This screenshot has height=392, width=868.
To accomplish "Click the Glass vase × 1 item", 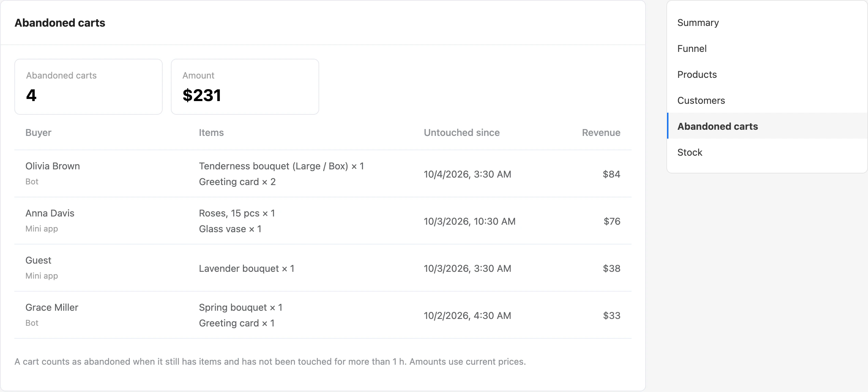I will click(230, 229).
